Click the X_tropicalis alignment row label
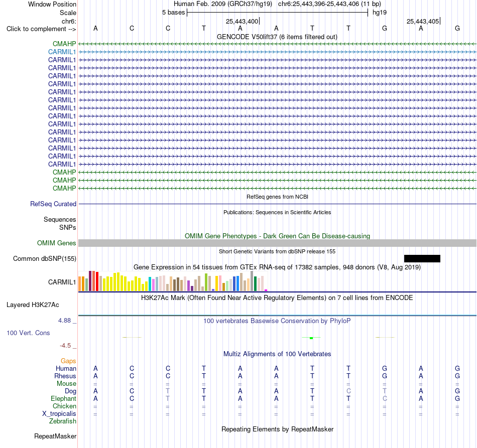Viewport: 477px width, 448px height. [59, 414]
